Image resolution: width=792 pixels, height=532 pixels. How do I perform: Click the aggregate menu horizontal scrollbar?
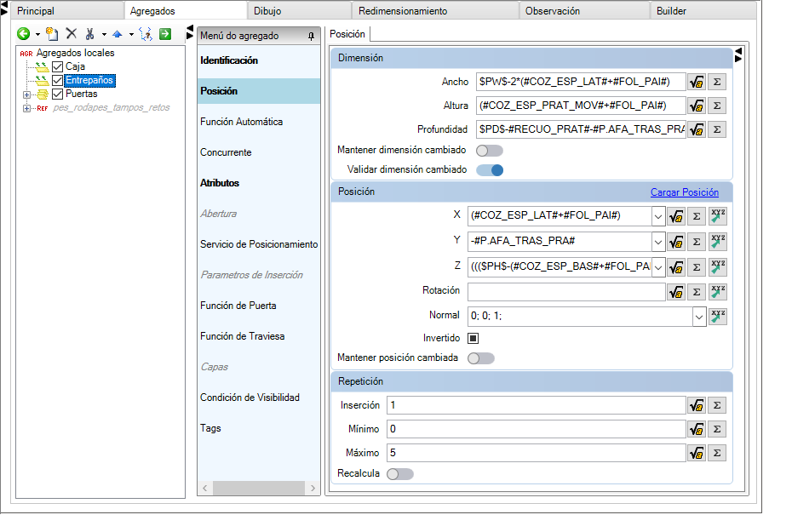click(259, 488)
